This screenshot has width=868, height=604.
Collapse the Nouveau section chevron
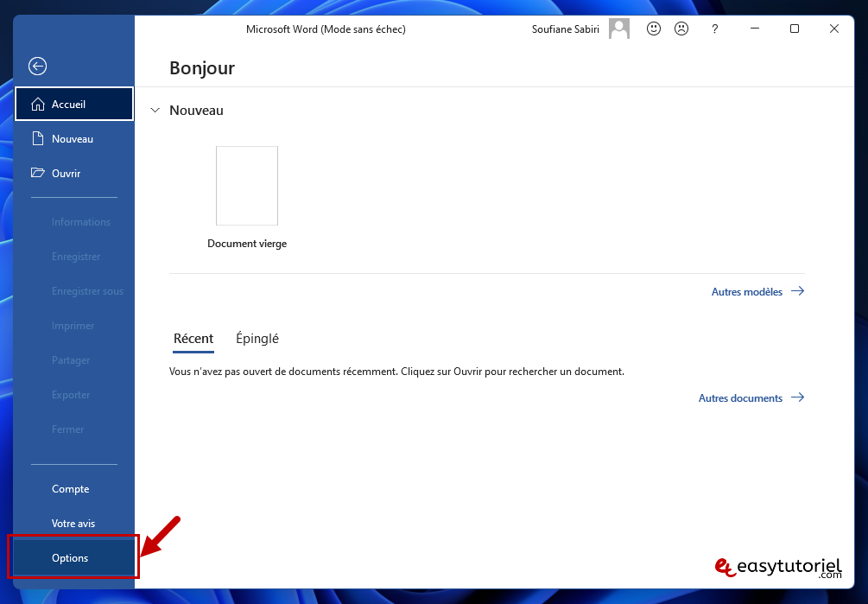click(155, 110)
